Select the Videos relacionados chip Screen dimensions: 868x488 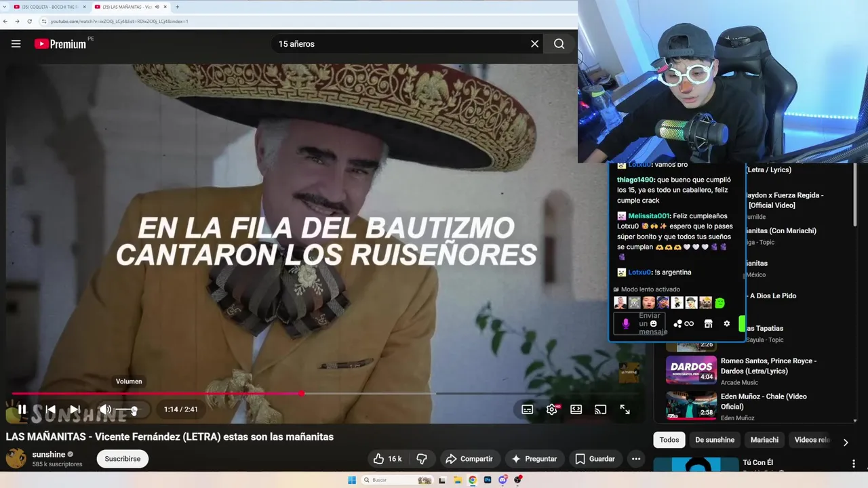click(x=812, y=440)
